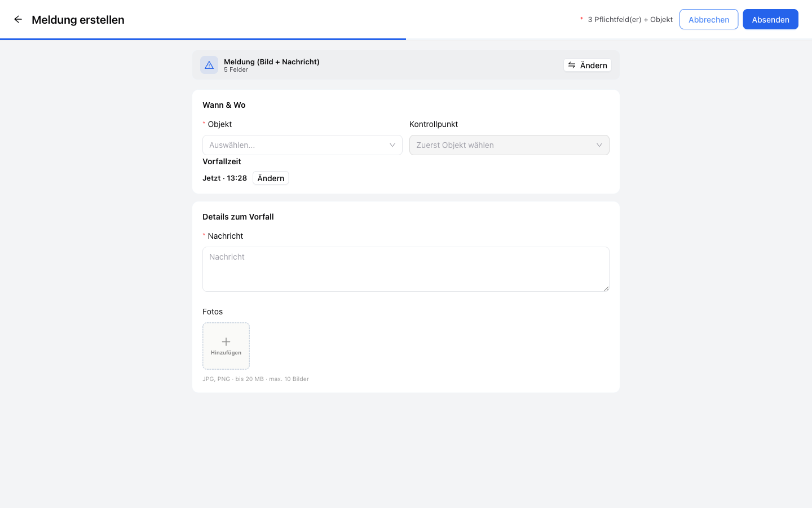Click the swap arrows icon beside Ändern
The height and width of the screenshot is (508, 812).
click(x=572, y=65)
